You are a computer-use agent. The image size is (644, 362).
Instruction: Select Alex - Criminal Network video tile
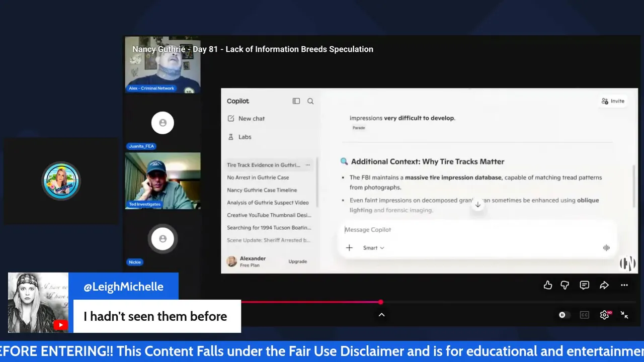163,64
